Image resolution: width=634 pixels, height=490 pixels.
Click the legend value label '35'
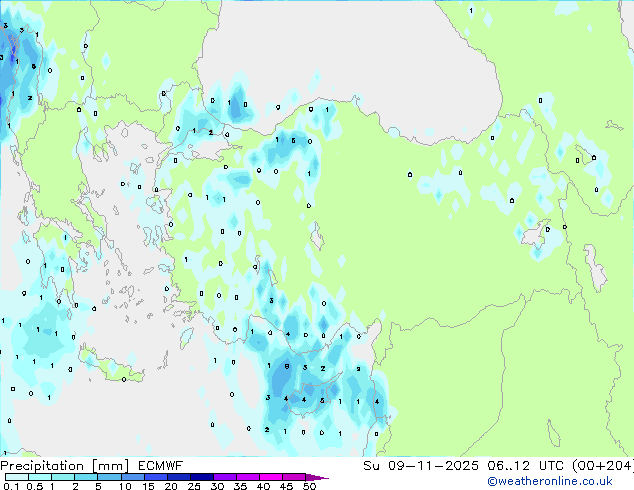pos(240,486)
